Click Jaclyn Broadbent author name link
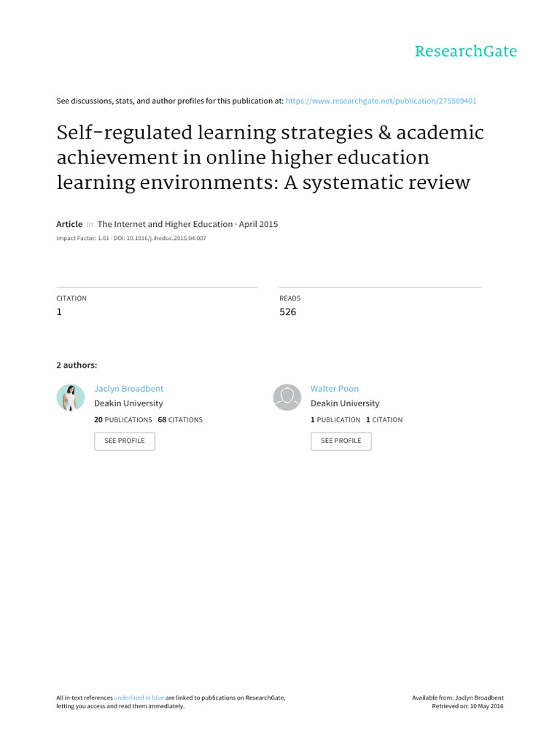 tap(129, 389)
